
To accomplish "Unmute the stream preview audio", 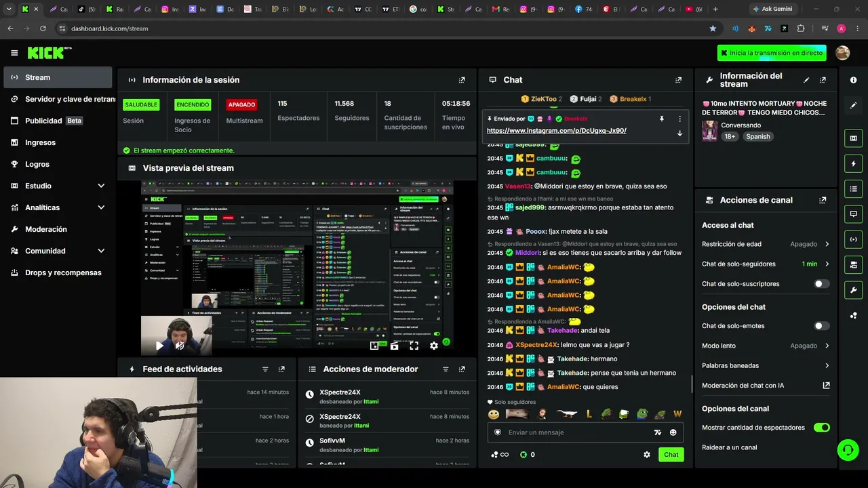I will pyautogui.click(x=180, y=346).
